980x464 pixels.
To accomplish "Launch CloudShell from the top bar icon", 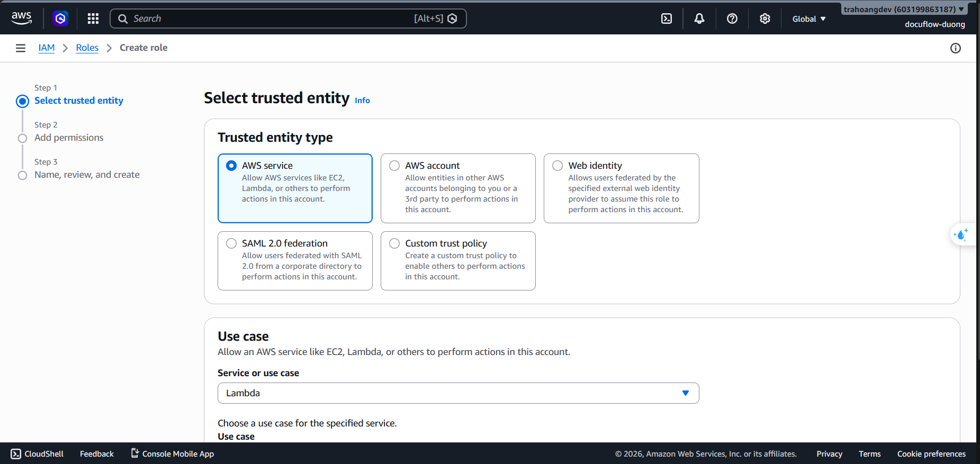I will click(667, 19).
